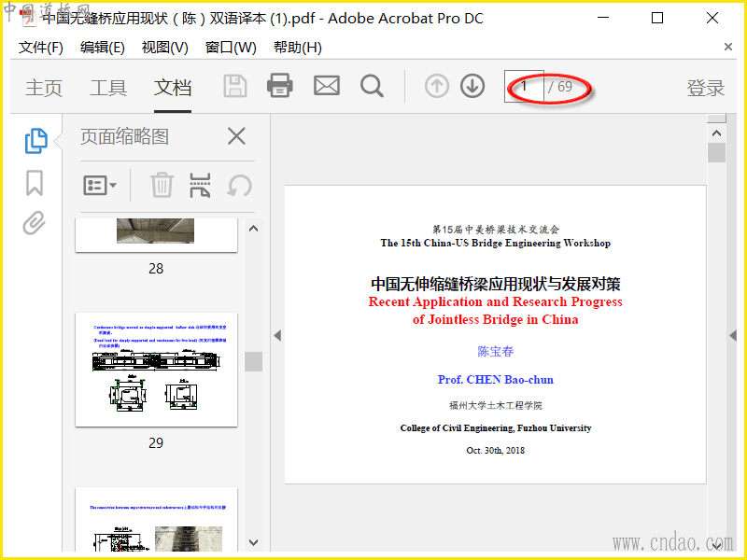
Task: Open the 窗口(W) menu
Action: [x=231, y=48]
